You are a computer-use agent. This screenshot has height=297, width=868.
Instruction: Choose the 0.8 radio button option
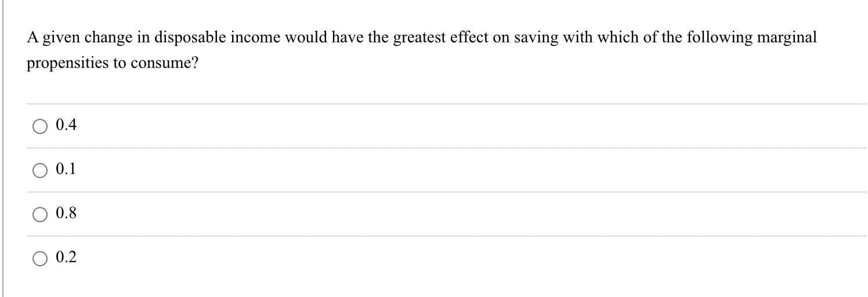click(41, 215)
